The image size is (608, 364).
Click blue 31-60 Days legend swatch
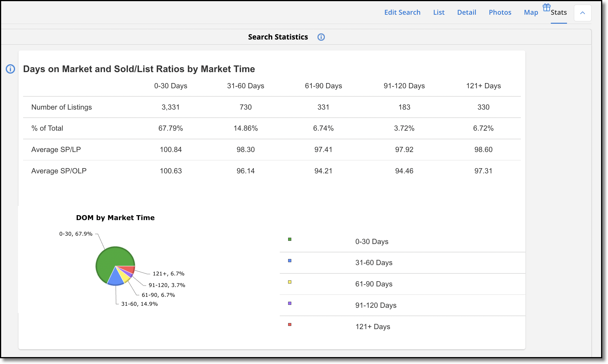[x=290, y=260]
